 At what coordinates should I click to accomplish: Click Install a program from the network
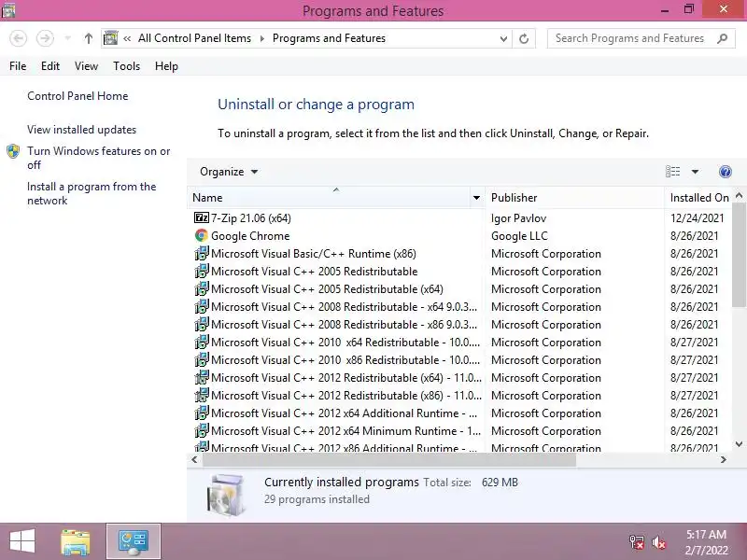[x=92, y=193]
